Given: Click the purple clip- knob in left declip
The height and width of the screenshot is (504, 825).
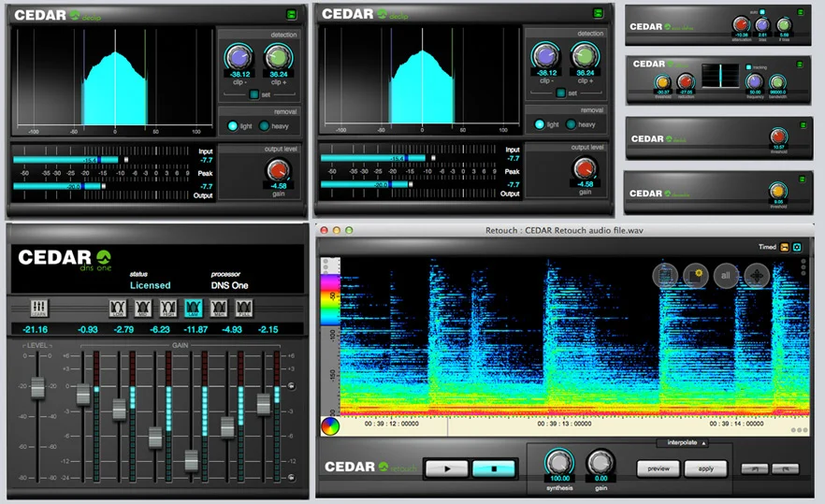Looking at the screenshot, I should [x=239, y=57].
